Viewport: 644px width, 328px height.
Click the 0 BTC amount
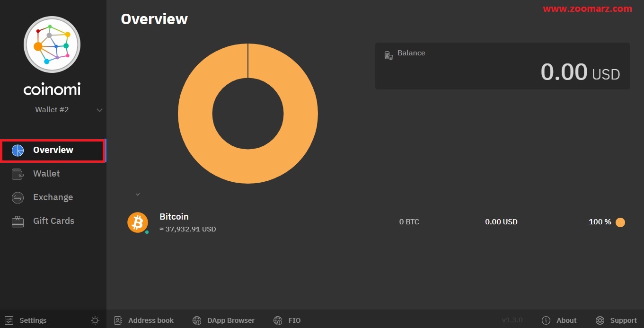(x=409, y=222)
